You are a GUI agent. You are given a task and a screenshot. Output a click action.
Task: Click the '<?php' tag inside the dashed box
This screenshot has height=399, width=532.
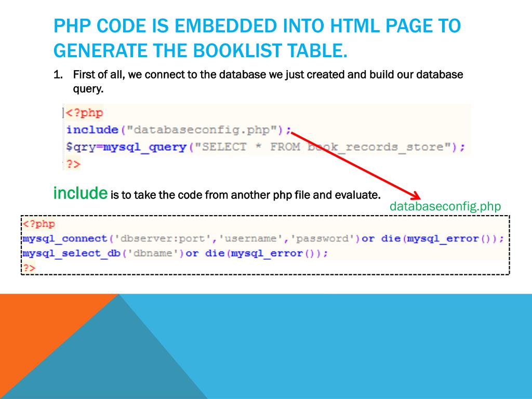(x=38, y=224)
